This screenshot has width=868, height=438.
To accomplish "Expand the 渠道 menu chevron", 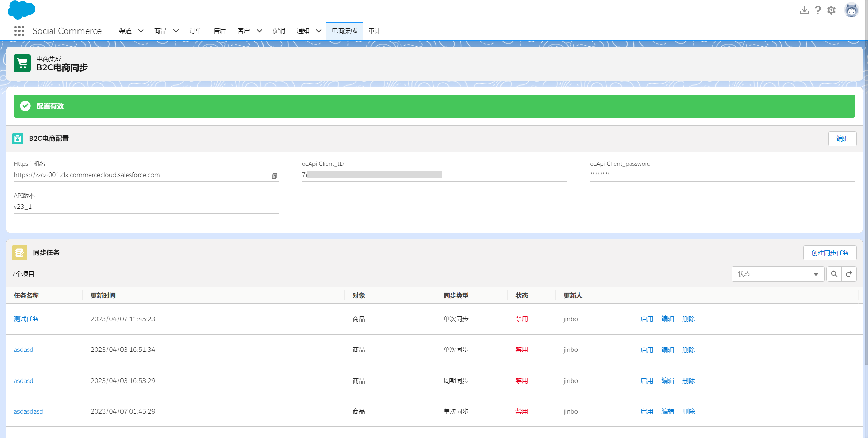I will [141, 31].
